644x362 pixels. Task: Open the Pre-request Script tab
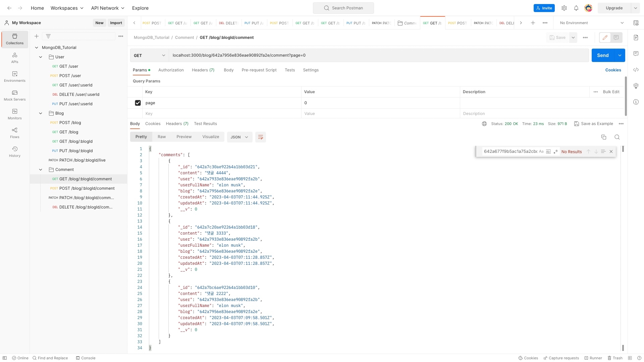pyautogui.click(x=259, y=70)
